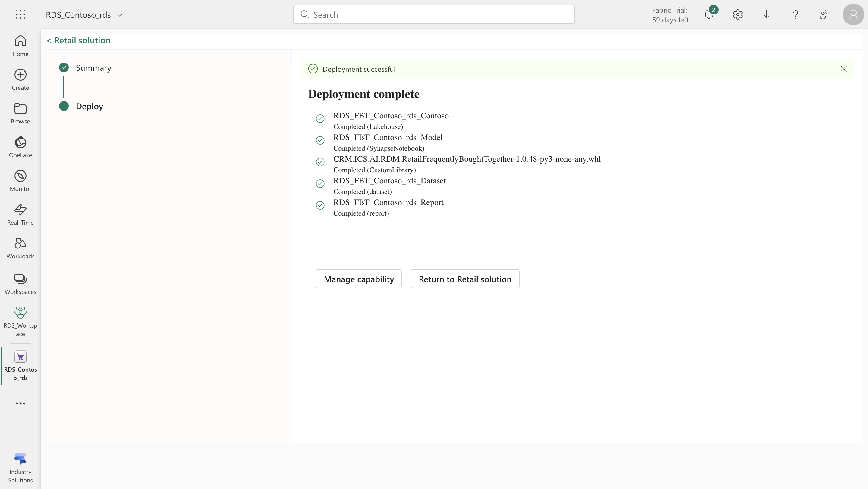This screenshot has width=868, height=489.
Task: Open the Create sidebar item
Action: (x=20, y=79)
